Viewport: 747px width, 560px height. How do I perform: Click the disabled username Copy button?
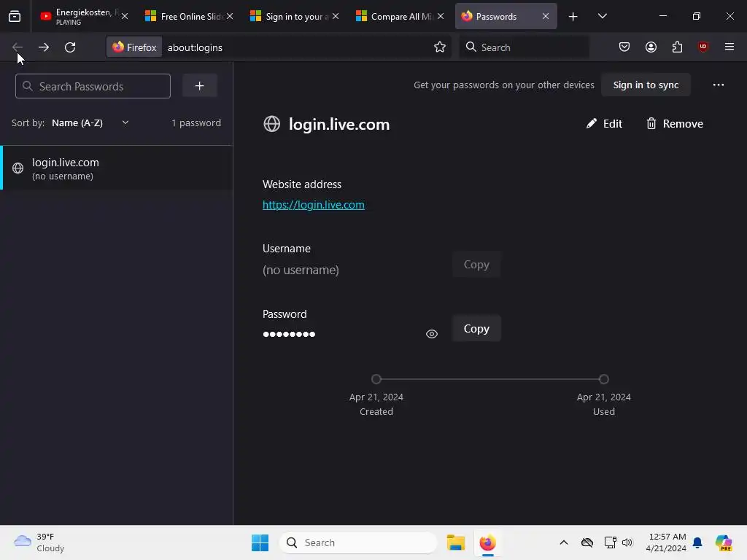point(476,264)
